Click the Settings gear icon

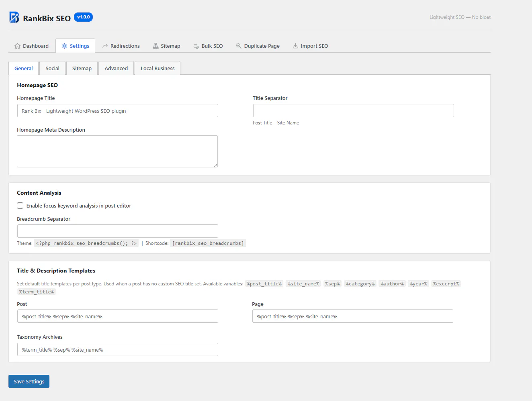(64, 46)
